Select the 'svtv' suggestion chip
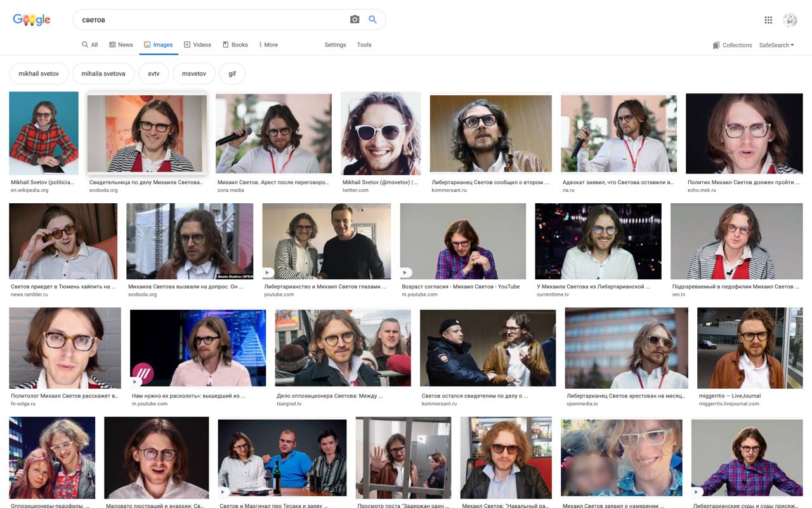The image size is (812, 508). (x=154, y=74)
